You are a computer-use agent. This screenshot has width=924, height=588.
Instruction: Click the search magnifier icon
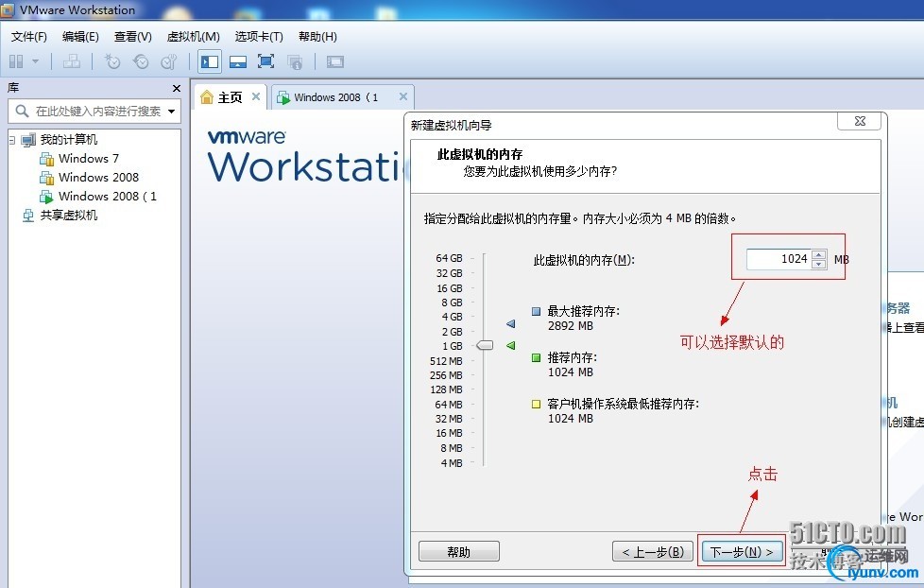pos(22,111)
